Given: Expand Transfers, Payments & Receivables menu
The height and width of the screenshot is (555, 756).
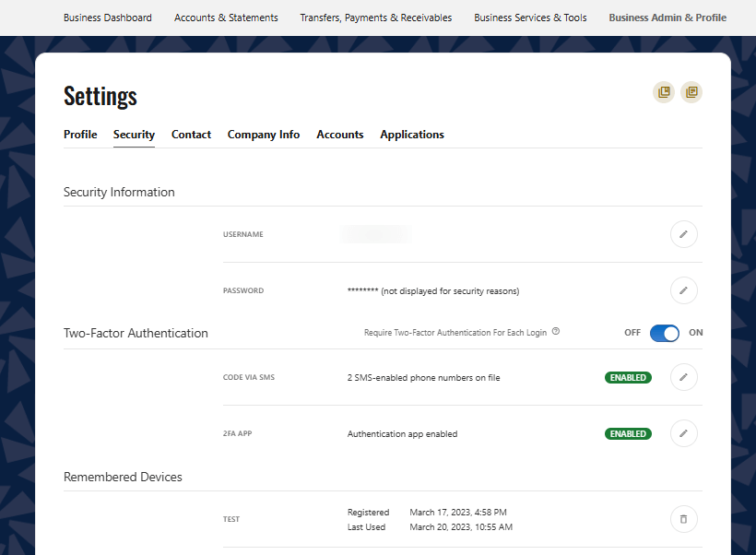Looking at the screenshot, I should point(376,18).
